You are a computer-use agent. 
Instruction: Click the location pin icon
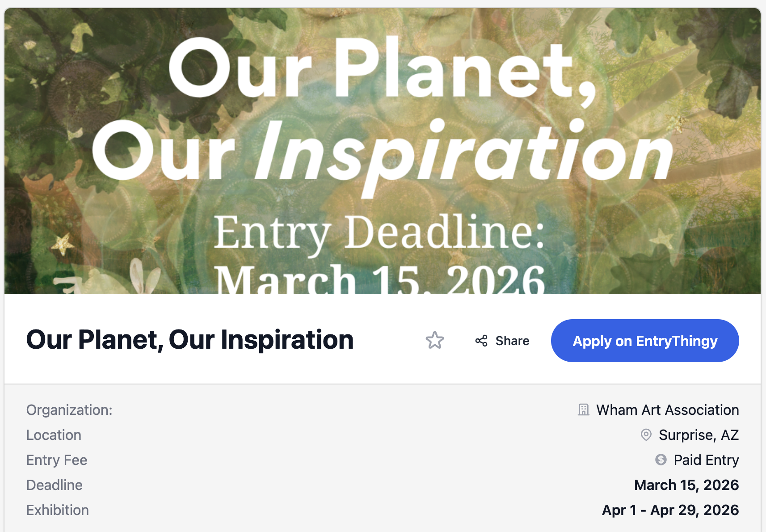(x=646, y=435)
